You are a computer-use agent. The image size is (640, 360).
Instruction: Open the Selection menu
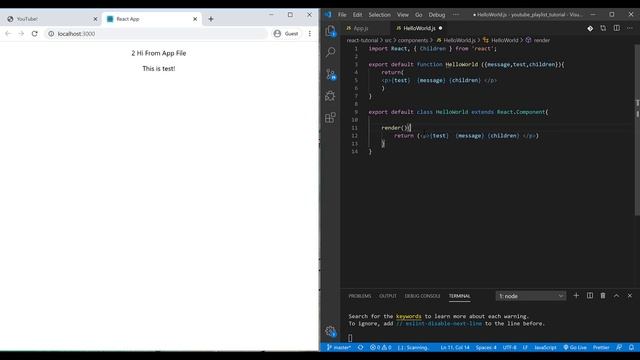380,15
